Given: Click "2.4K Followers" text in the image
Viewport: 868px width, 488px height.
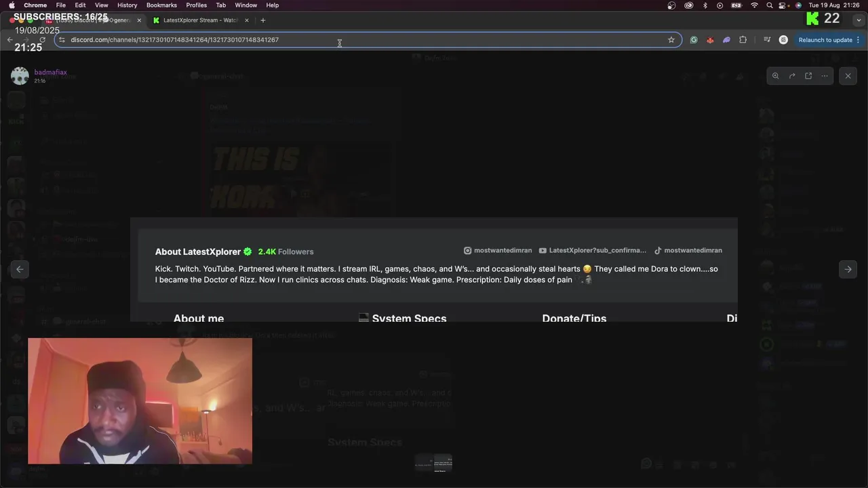Looking at the screenshot, I should [285, 251].
